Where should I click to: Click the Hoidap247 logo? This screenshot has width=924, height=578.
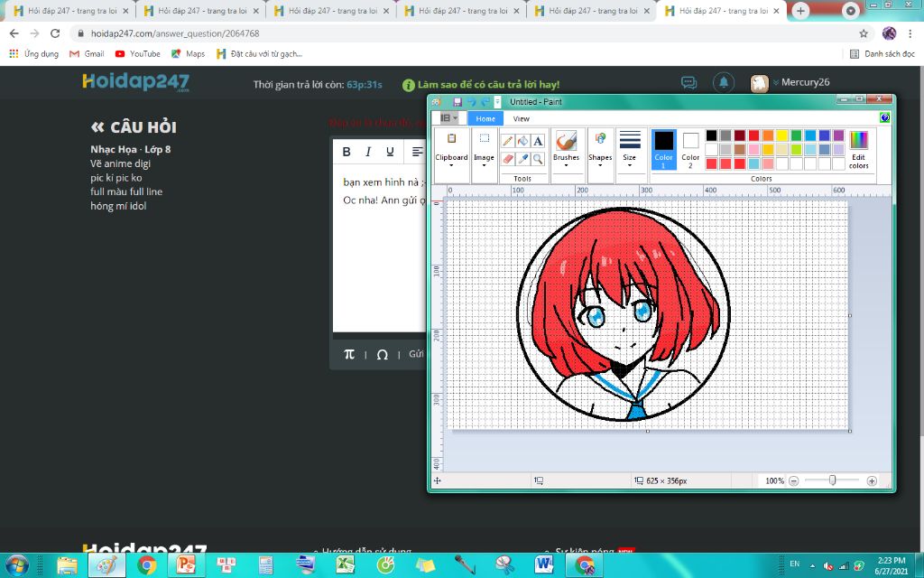[136, 82]
